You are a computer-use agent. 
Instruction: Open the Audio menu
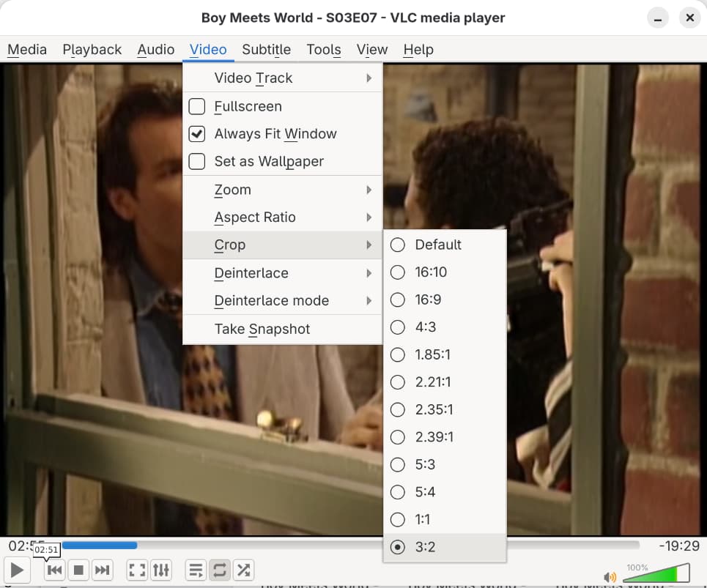tap(155, 50)
